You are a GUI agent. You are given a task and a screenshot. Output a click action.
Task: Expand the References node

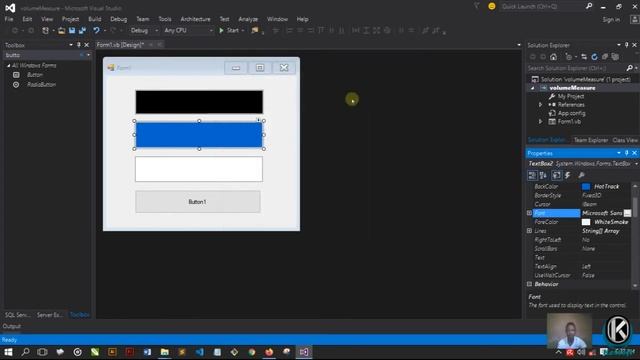tap(540, 105)
